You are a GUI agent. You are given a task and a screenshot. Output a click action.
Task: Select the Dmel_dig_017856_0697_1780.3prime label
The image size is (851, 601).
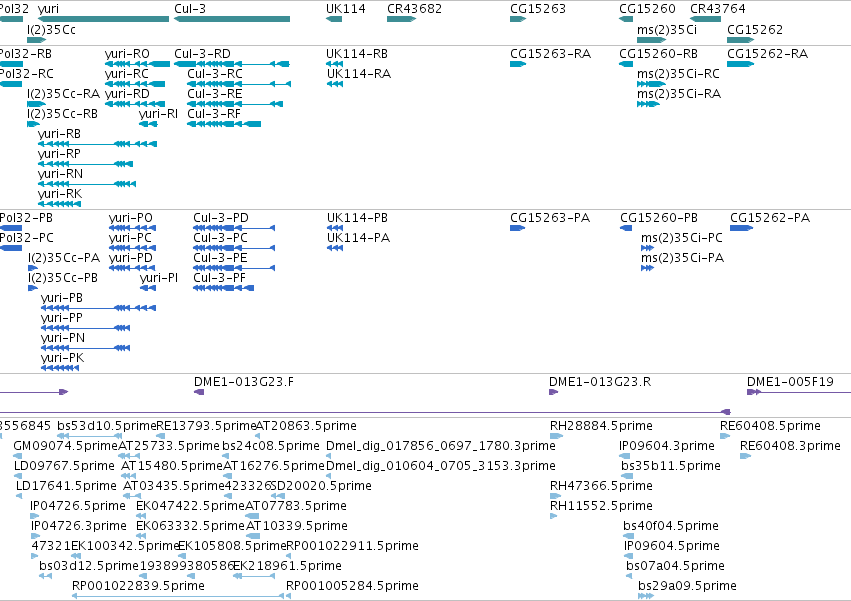(441, 446)
